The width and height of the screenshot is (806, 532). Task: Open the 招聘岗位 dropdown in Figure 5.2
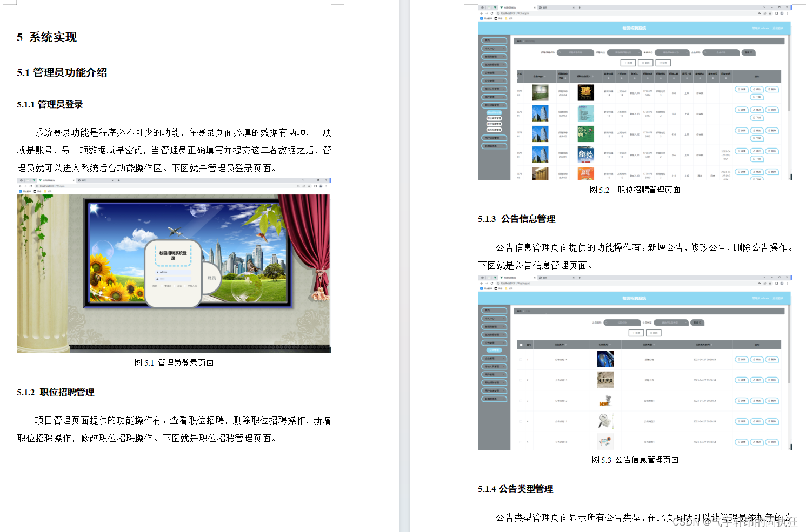click(624, 52)
